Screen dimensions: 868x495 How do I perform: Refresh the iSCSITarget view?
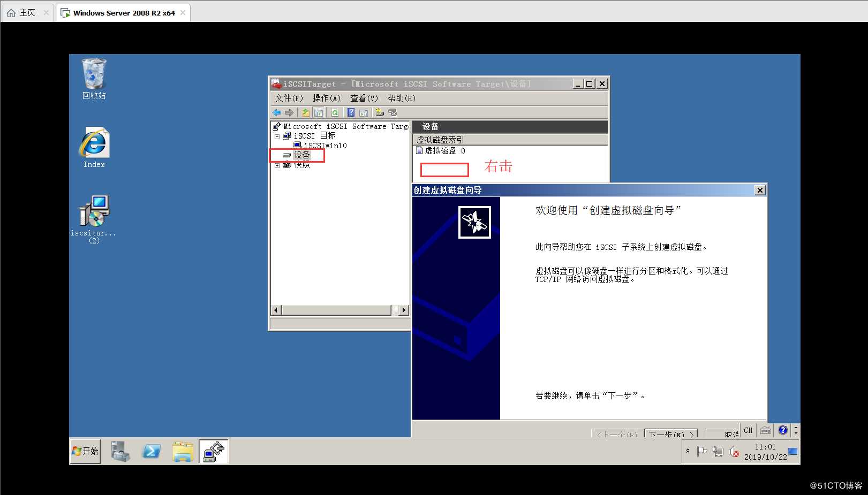pos(335,112)
